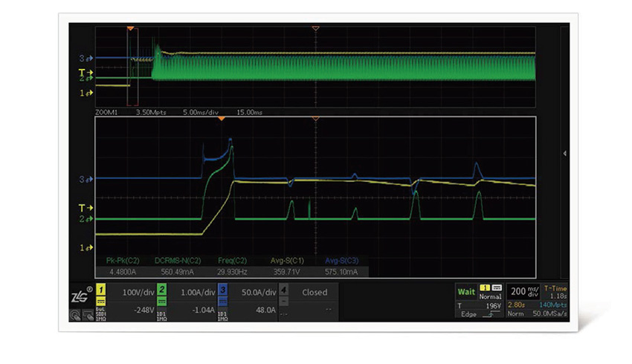
Task: Click the 140Mpts memory depth
Action: [x=553, y=305]
